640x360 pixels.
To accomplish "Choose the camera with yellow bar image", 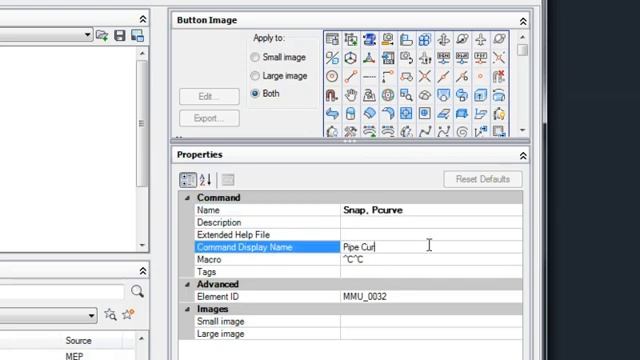I will pyautogui.click(x=388, y=40).
